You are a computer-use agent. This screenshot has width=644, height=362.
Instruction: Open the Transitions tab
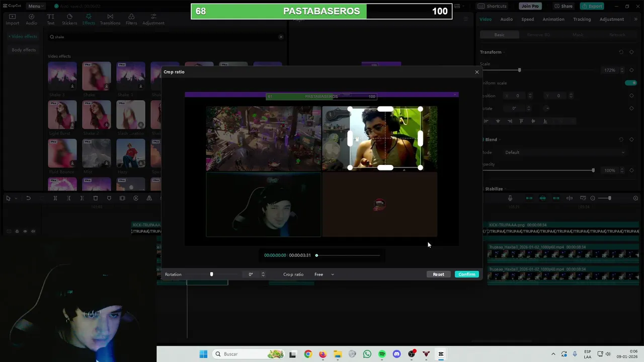(x=110, y=20)
